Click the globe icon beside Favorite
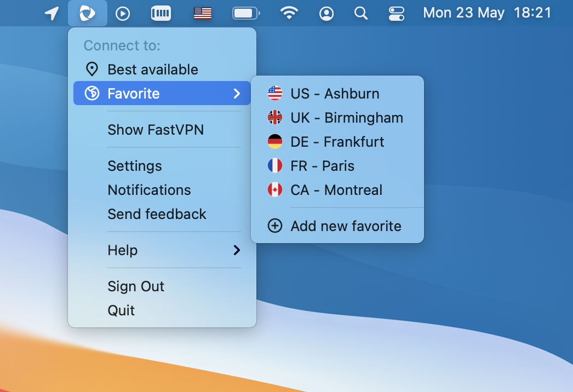573x392 pixels. click(x=91, y=94)
